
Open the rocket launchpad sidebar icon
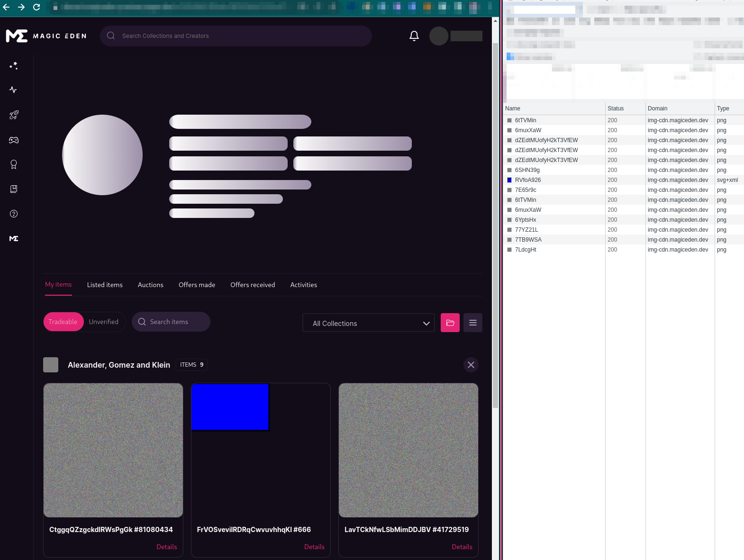pos(14,115)
